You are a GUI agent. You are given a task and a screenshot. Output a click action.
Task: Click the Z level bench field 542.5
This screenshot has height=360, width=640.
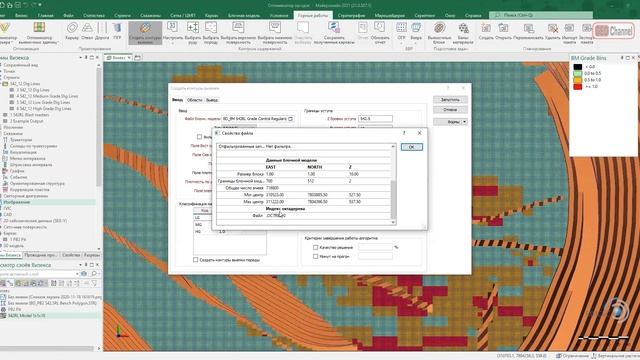pos(375,119)
